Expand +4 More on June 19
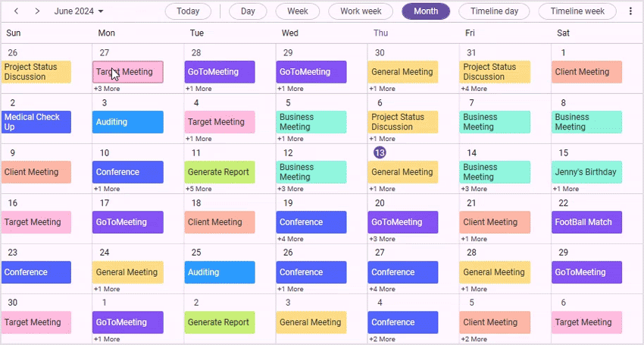The width and height of the screenshot is (644, 345). point(290,239)
